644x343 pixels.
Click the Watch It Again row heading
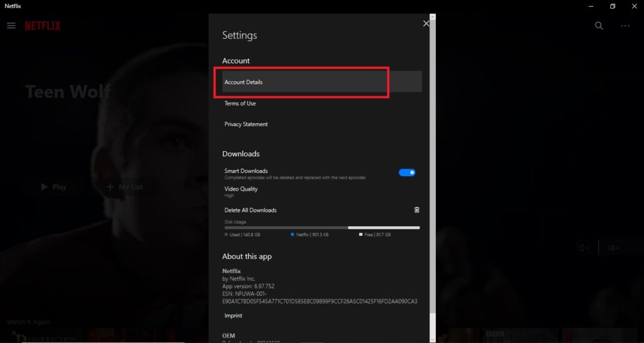pyautogui.click(x=28, y=322)
